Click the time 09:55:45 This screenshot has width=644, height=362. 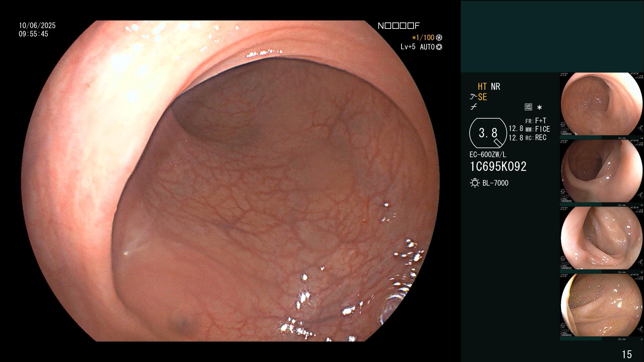pos(34,34)
